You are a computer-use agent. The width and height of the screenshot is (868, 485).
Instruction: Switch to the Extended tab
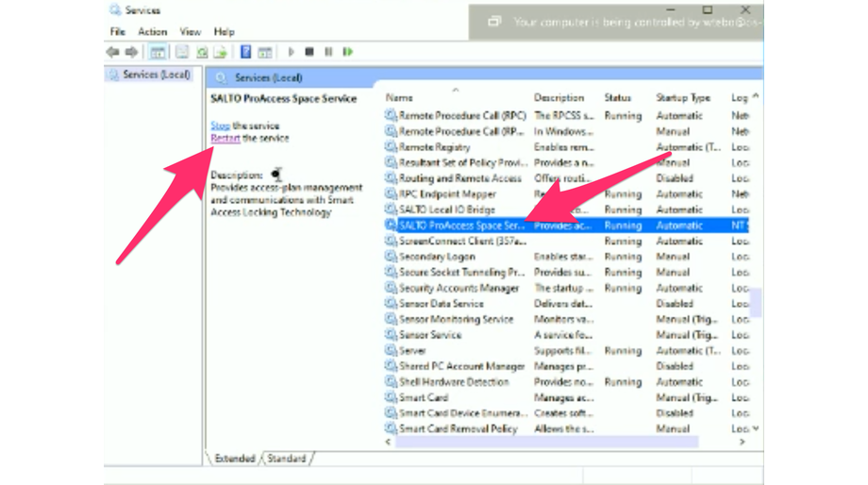click(235, 459)
